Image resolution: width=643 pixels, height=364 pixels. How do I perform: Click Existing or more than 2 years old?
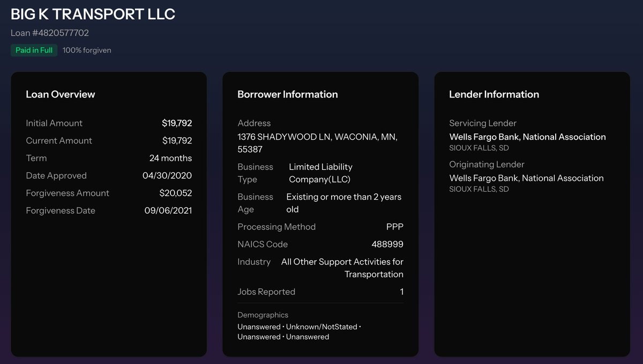pos(343,203)
